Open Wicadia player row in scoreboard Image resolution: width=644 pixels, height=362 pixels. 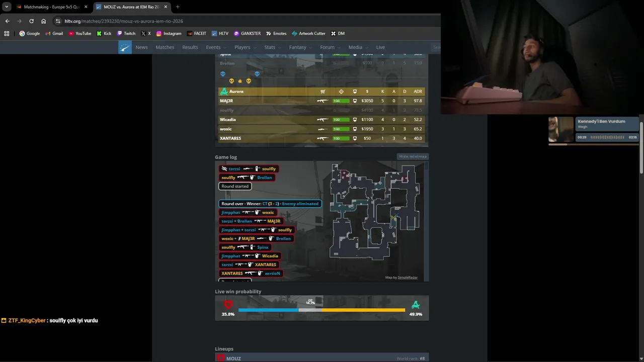coord(321,120)
